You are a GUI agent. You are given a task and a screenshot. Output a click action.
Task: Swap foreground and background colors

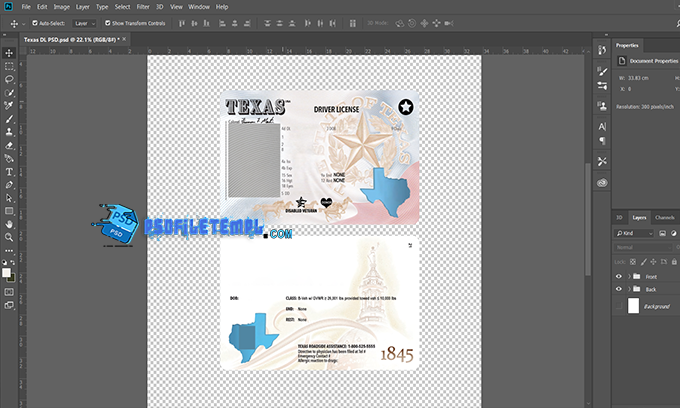point(13,262)
